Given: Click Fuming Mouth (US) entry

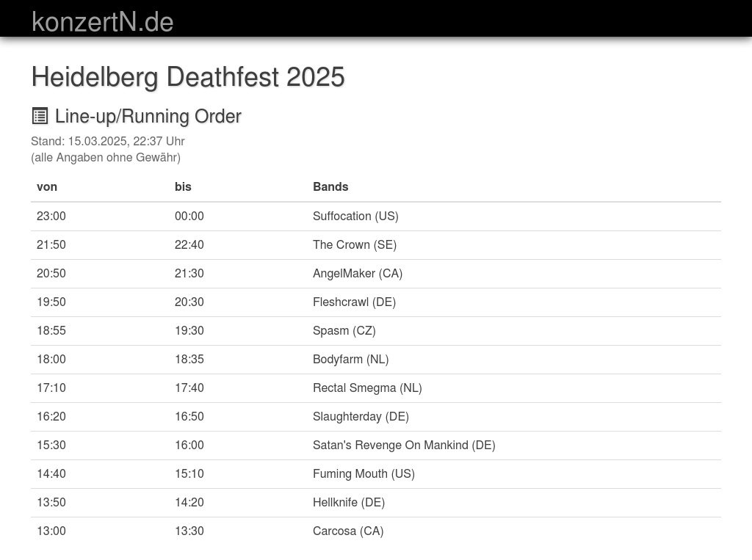Looking at the screenshot, I should click(x=364, y=473).
